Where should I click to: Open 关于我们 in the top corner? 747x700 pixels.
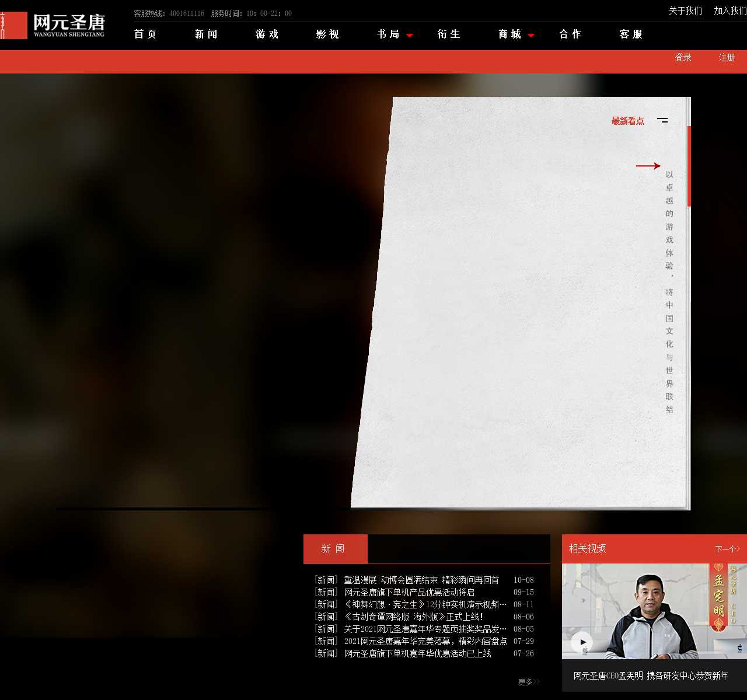coord(685,11)
